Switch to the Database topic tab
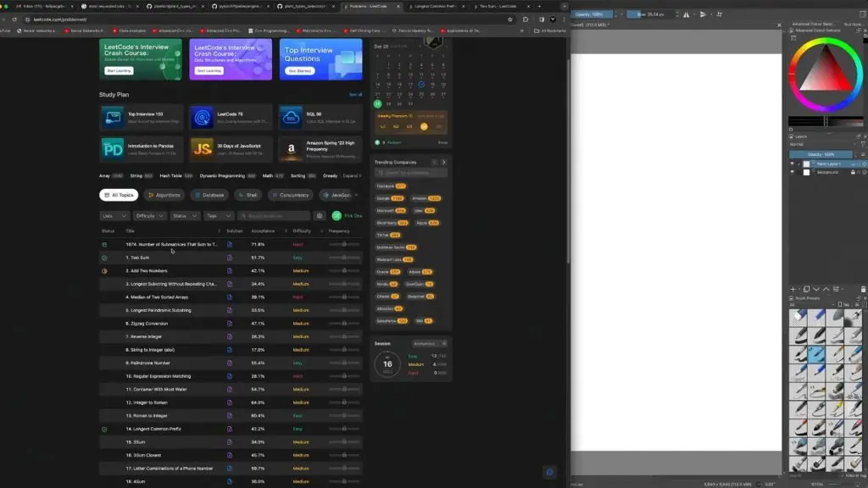 pyautogui.click(x=209, y=195)
